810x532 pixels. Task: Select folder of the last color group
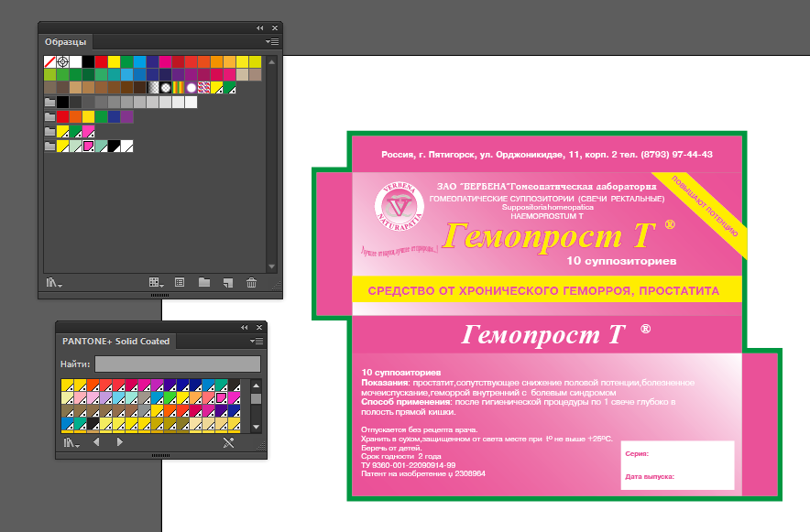point(50,146)
